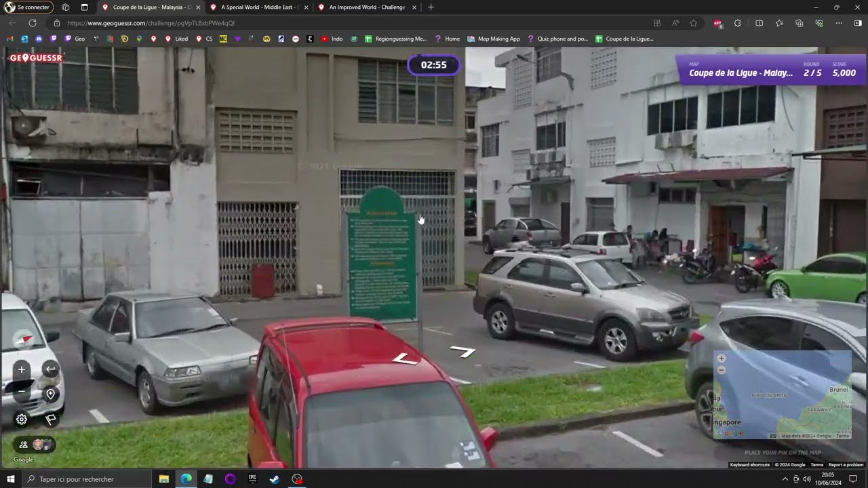Open the notification center icon

click(x=854, y=479)
